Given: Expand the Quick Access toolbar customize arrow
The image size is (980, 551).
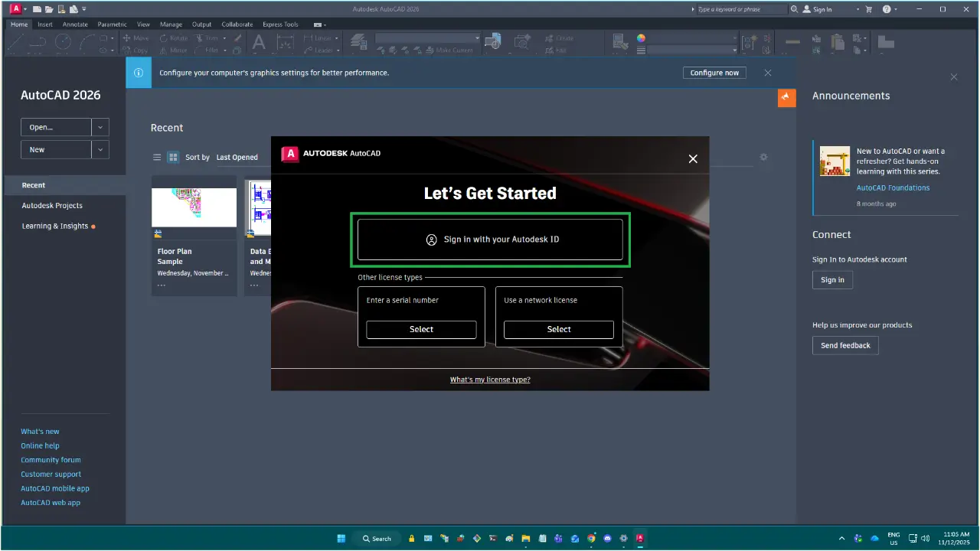Looking at the screenshot, I should click(x=84, y=9).
